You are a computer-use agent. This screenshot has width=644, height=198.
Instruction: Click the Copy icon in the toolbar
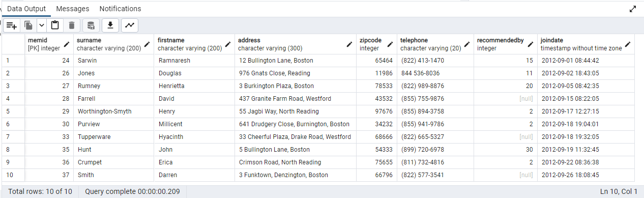(28, 25)
